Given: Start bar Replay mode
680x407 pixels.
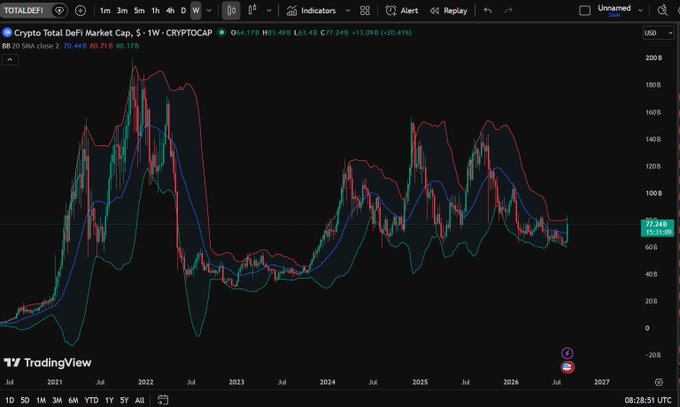Looking at the screenshot, I should click(448, 10).
